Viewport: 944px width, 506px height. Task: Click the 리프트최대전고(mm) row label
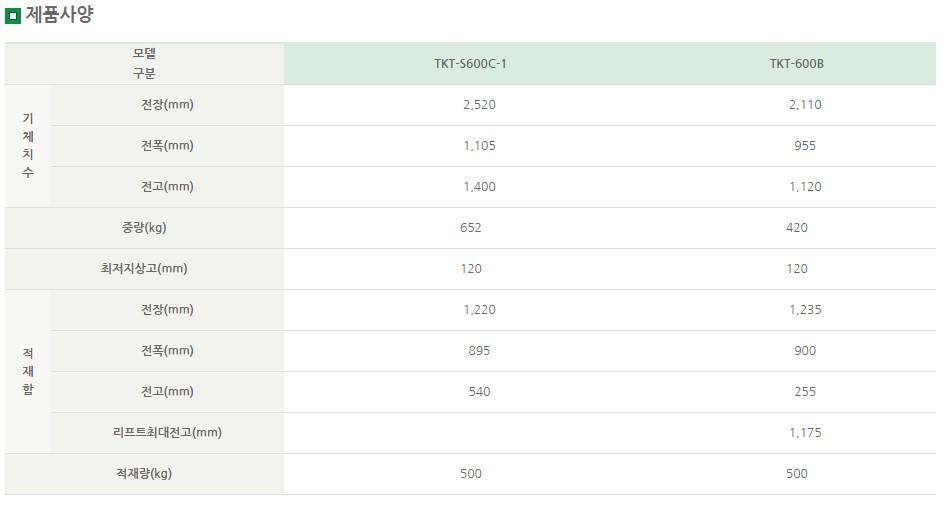click(167, 433)
